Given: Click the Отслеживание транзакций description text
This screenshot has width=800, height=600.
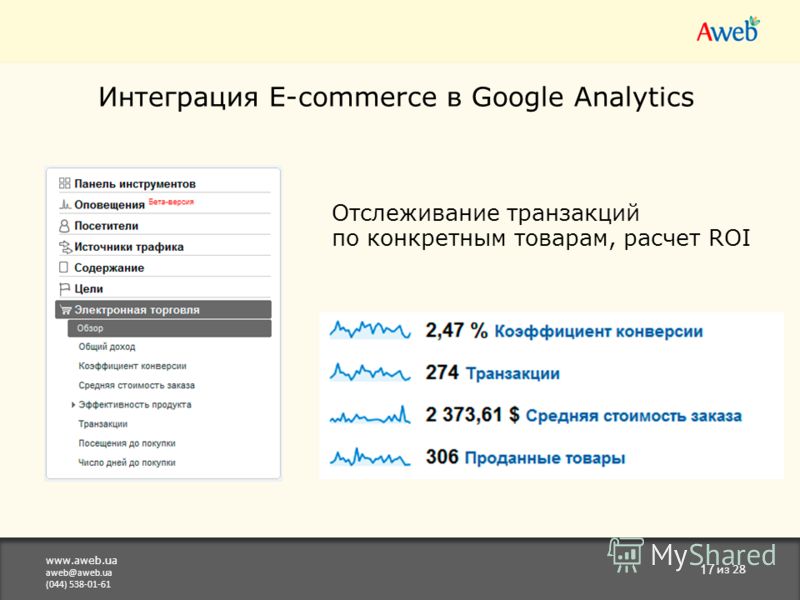Looking at the screenshot, I should (x=541, y=226).
